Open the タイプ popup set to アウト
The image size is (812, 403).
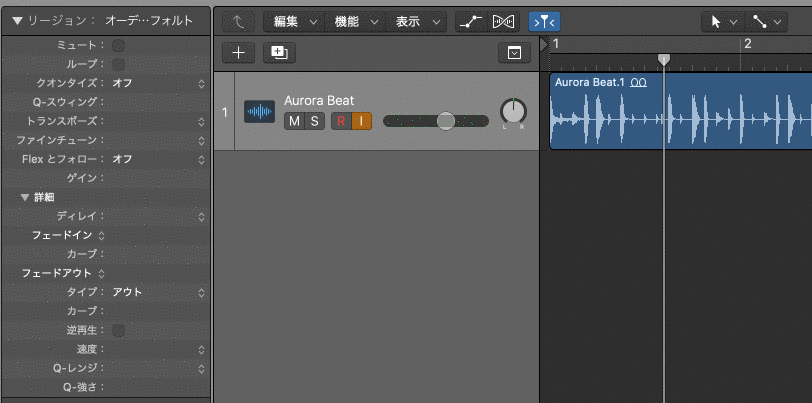158,293
